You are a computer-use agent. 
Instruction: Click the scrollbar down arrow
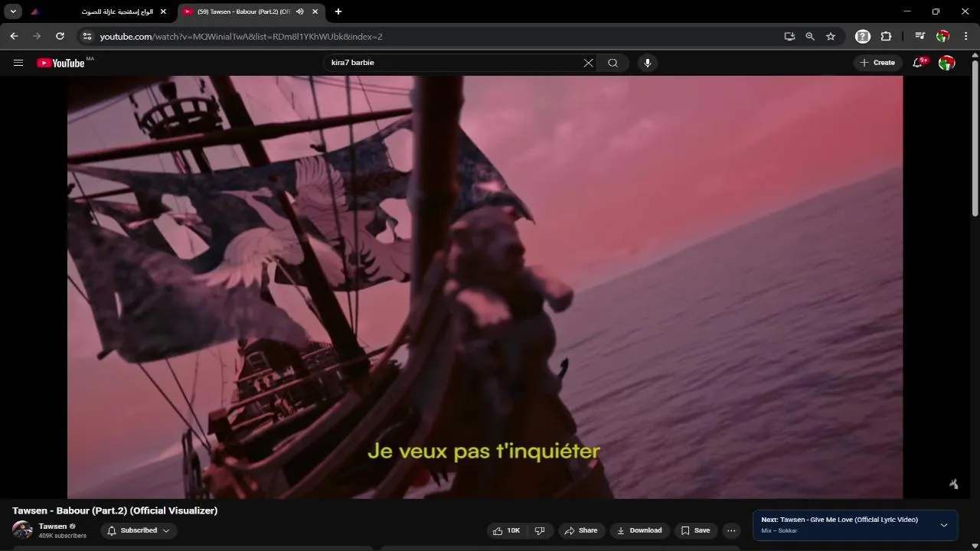click(975, 546)
